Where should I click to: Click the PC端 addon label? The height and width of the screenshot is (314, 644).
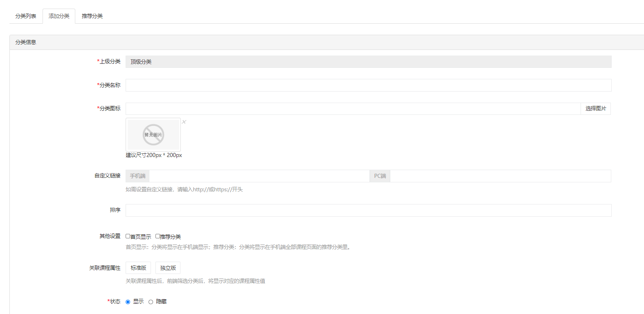[x=380, y=176]
